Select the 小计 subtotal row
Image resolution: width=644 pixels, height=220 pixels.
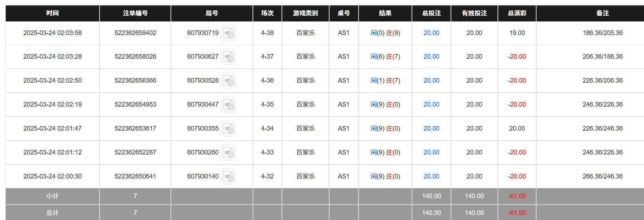tap(52, 196)
